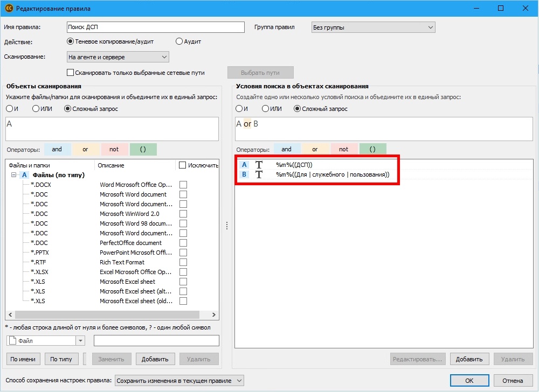Cancel editing with Отмена button
Screen dimensions: 539x392
pyautogui.click(x=513, y=381)
